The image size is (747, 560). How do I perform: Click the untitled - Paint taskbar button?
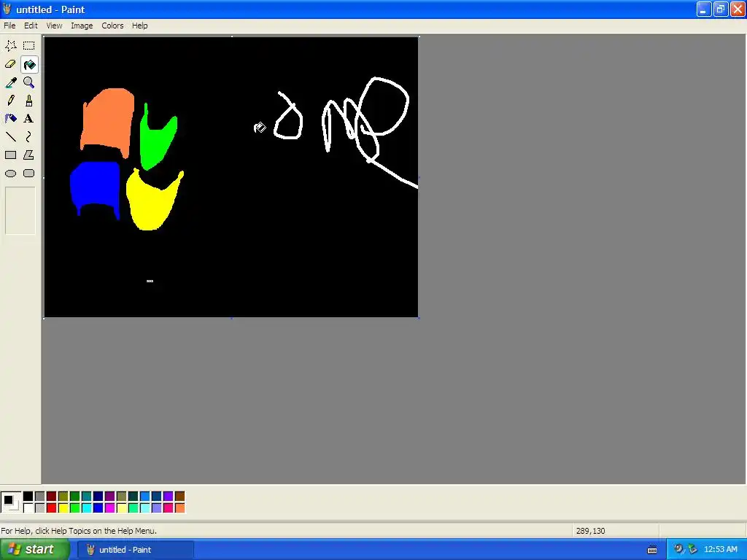pyautogui.click(x=135, y=550)
